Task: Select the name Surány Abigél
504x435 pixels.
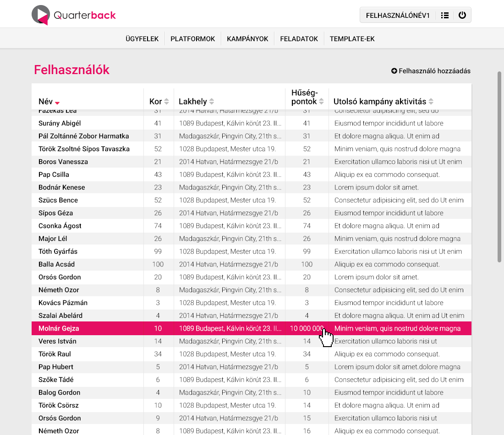Action: (x=60, y=123)
